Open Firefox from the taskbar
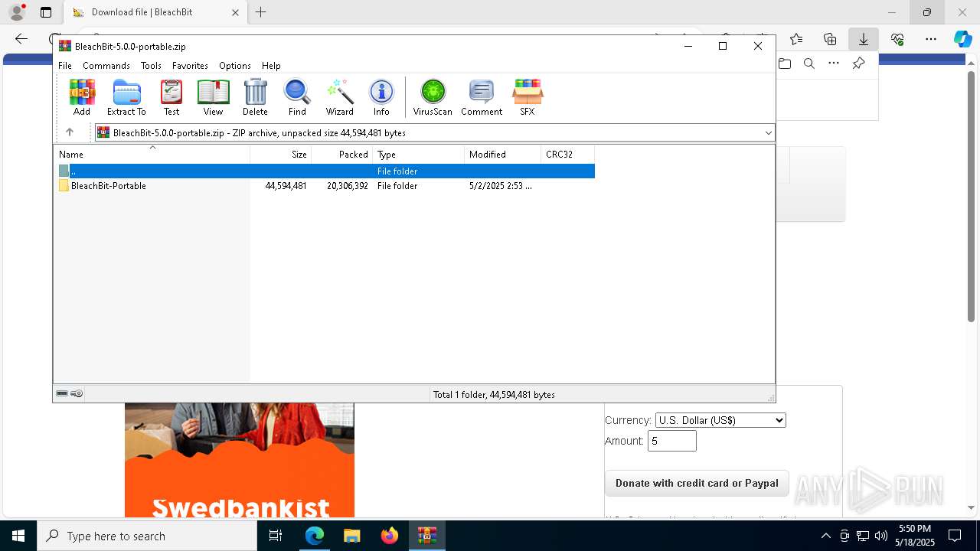This screenshot has width=980, height=551. coord(390,536)
